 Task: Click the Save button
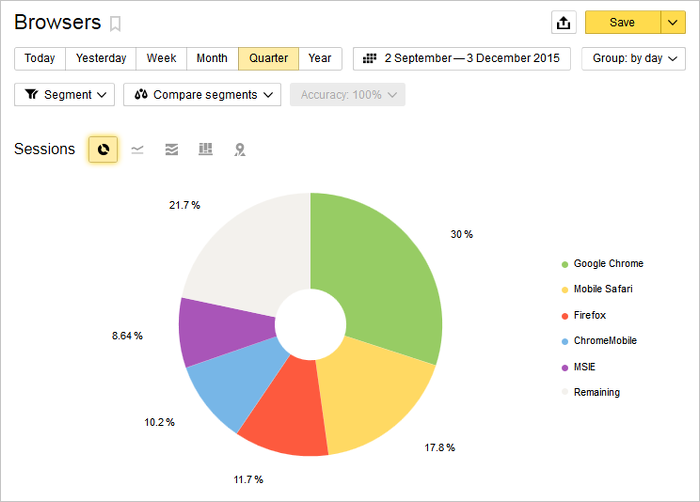[622, 23]
